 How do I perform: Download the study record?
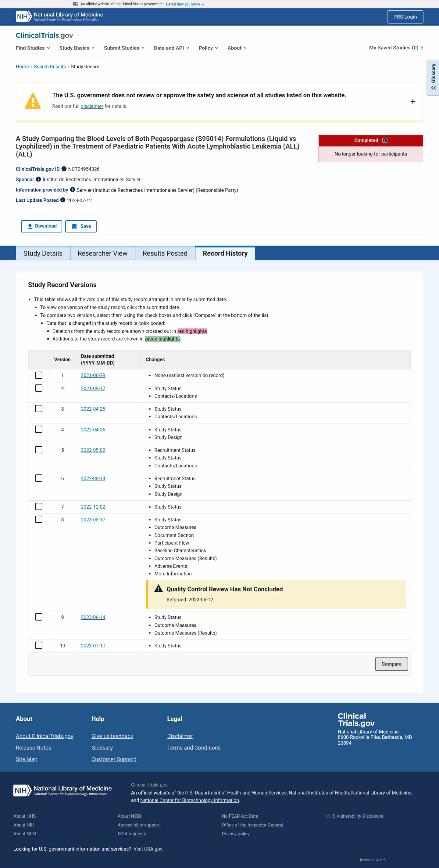[41, 226]
